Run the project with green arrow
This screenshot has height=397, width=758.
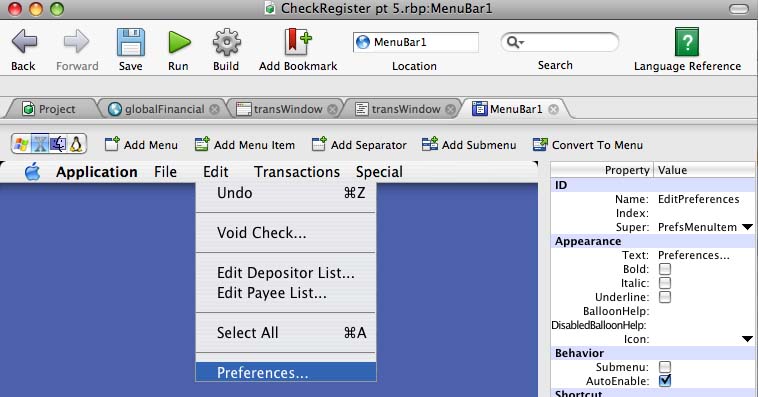[x=179, y=43]
